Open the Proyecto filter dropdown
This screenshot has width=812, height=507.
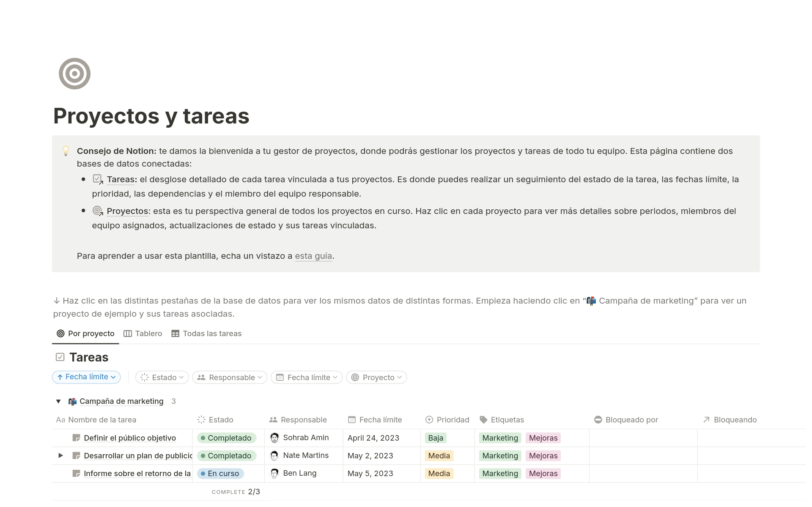click(376, 377)
